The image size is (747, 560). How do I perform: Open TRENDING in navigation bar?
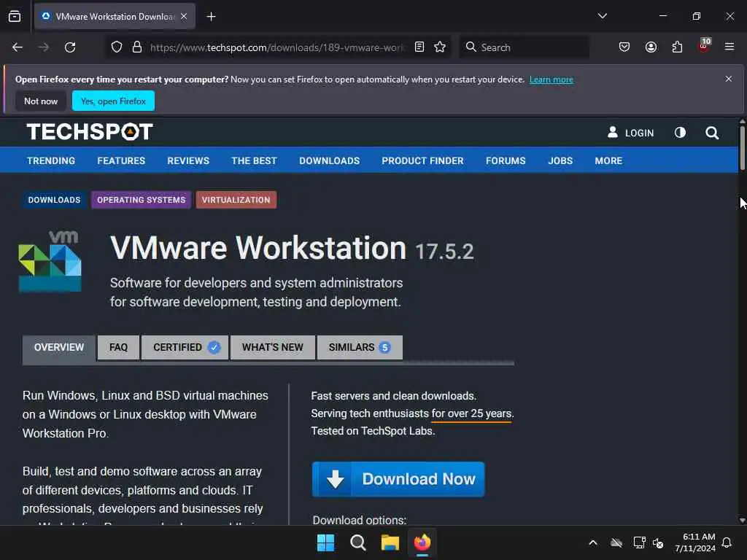click(x=51, y=161)
